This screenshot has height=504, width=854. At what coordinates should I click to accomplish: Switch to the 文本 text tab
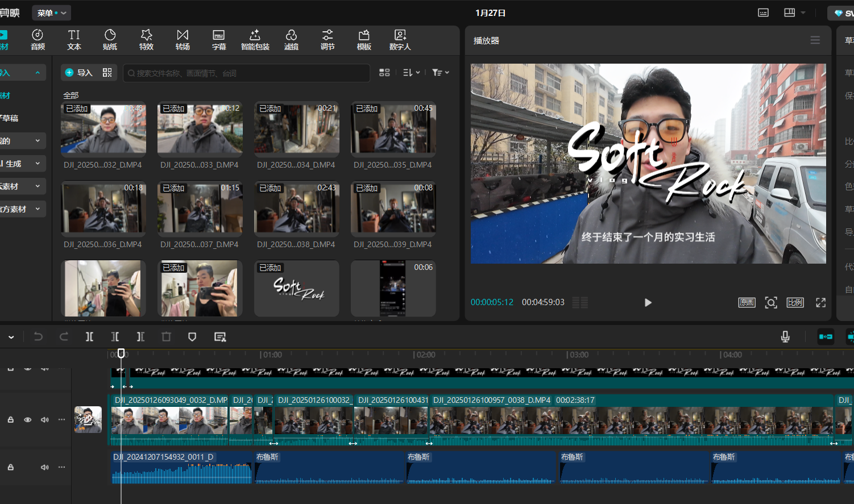(74, 40)
